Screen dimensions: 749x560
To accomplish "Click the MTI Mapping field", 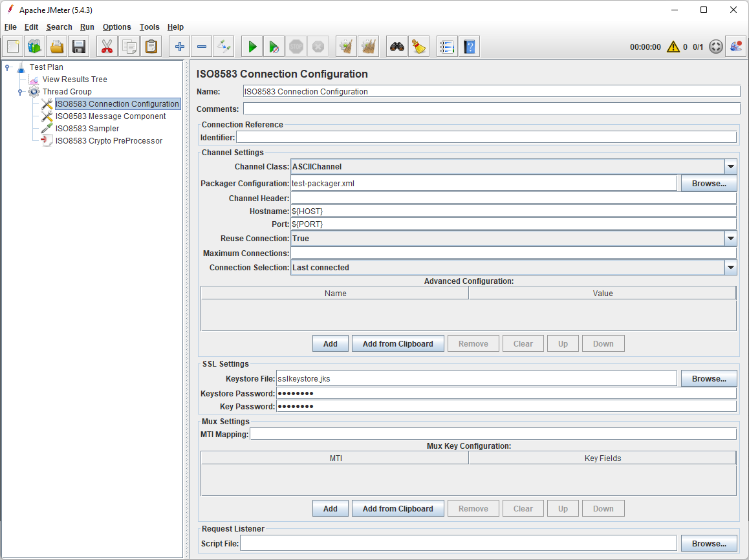I will (493, 434).
